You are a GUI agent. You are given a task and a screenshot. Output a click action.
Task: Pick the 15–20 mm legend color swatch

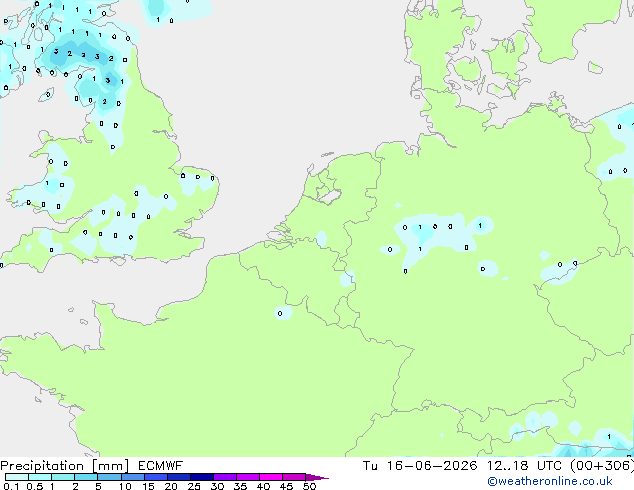pos(155,477)
